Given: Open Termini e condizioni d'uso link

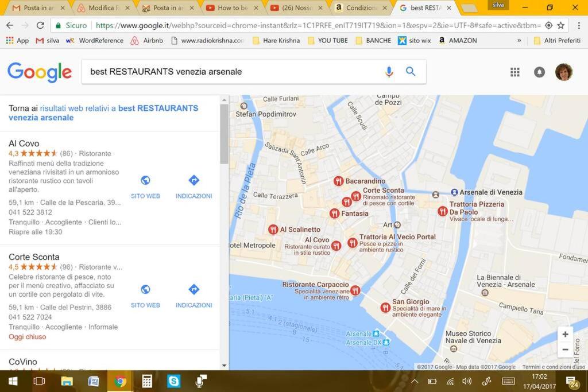Looking at the screenshot, I should click(554, 367).
